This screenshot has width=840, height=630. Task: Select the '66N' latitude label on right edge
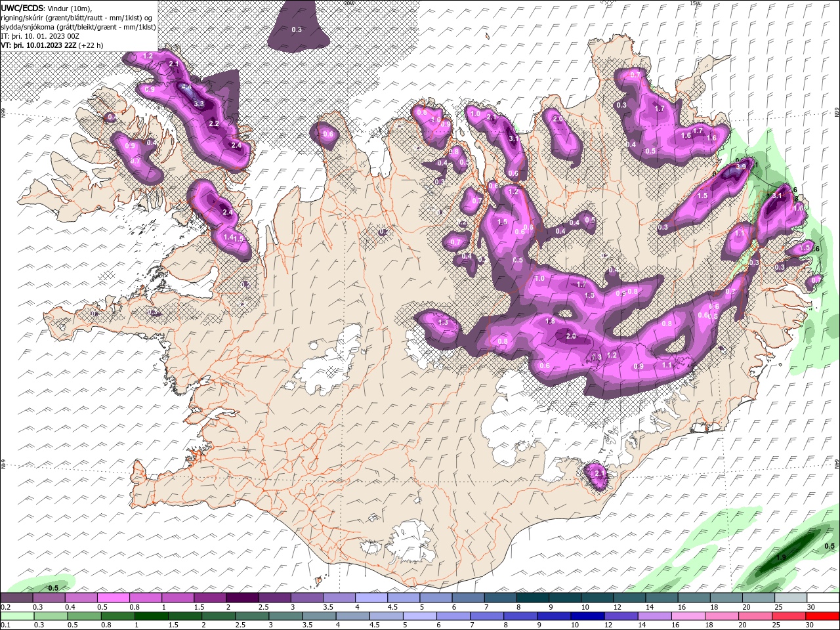click(837, 113)
